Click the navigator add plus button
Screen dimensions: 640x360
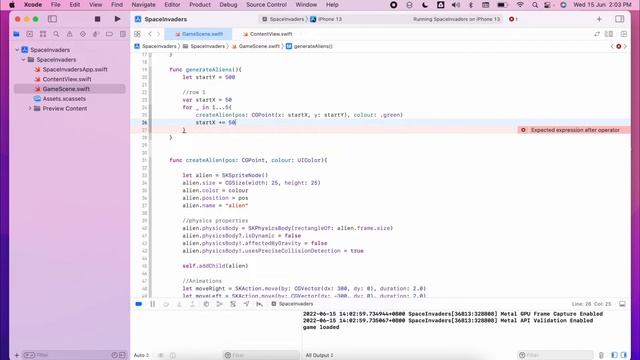[x=17, y=356]
